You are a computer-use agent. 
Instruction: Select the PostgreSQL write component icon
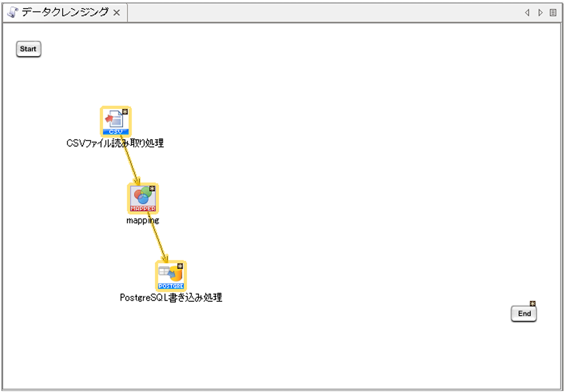(x=171, y=276)
